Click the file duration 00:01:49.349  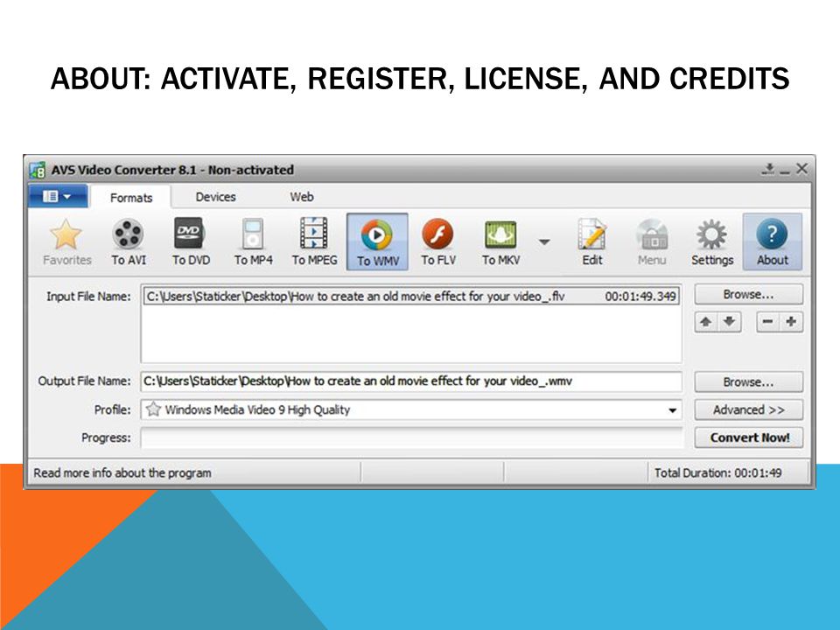640,297
